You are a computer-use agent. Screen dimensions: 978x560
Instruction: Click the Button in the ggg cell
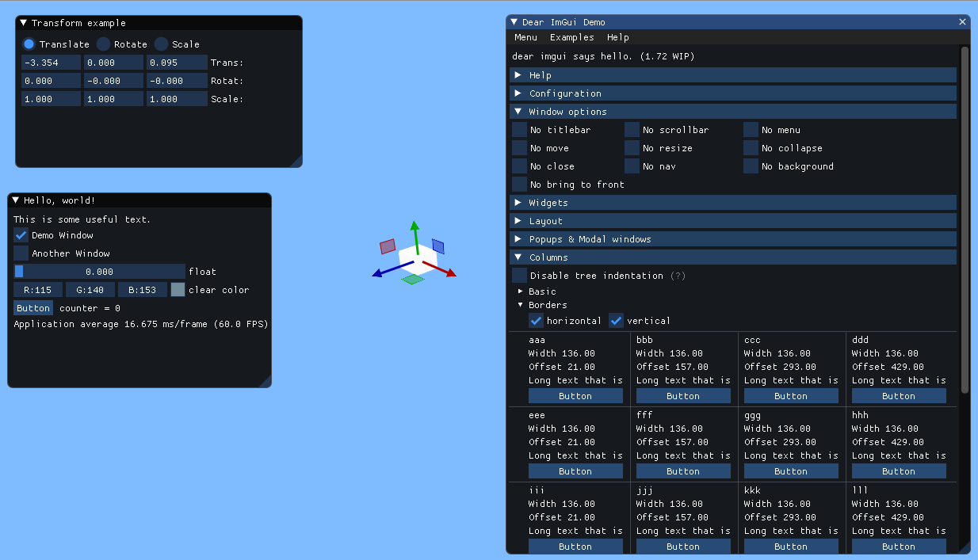point(791,471)
